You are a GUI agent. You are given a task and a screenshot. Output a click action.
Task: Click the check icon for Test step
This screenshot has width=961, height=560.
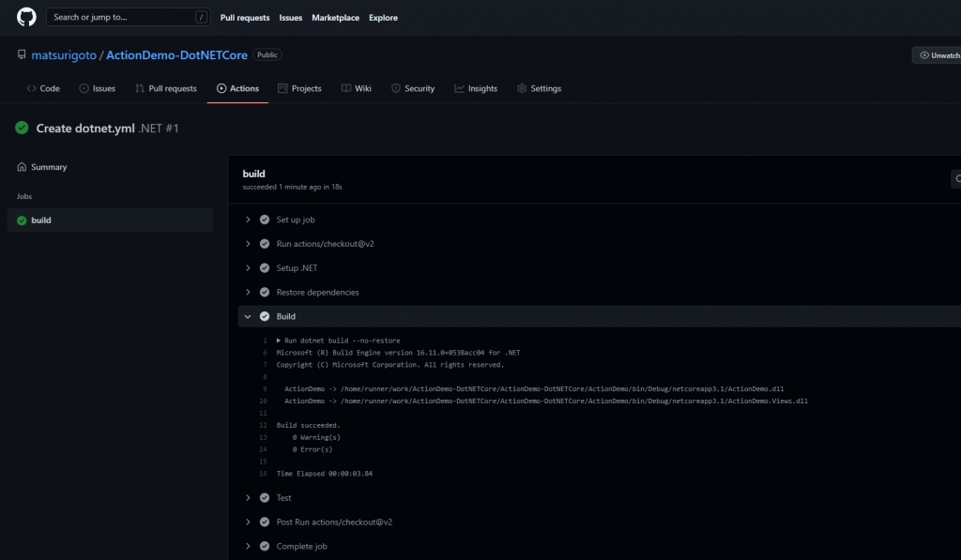265,497
